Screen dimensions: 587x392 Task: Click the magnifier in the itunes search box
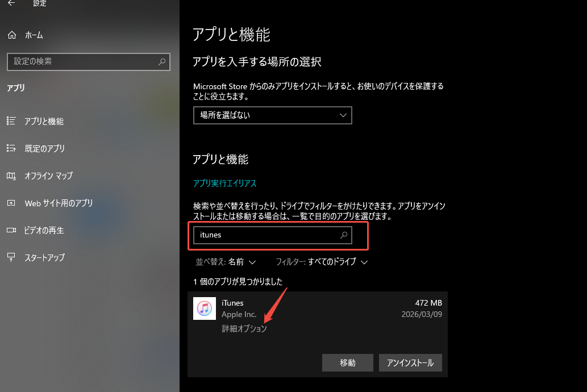pyautogui.click(x=344, y=235)
